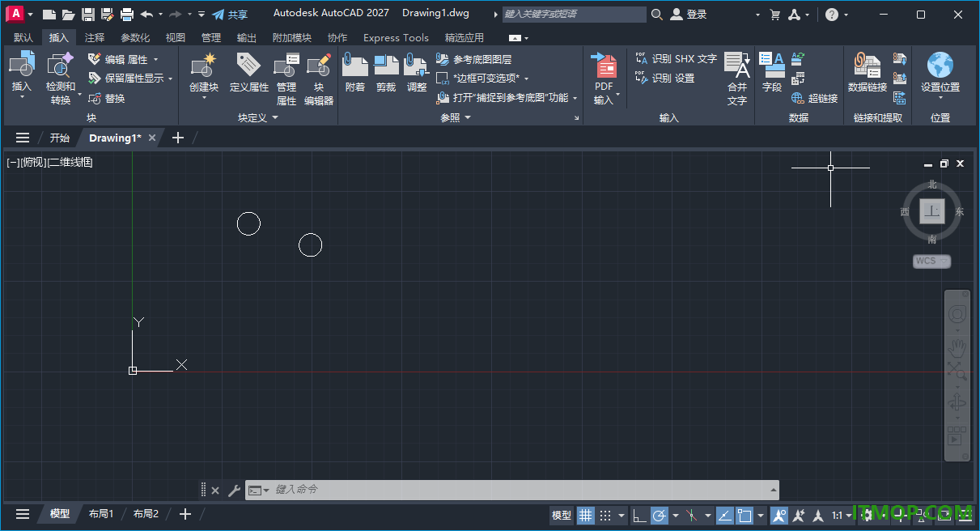Click the Create Block (创建块) icon
Image resolution: width=980 pixels, height=531 pixels.
[203, 65]
